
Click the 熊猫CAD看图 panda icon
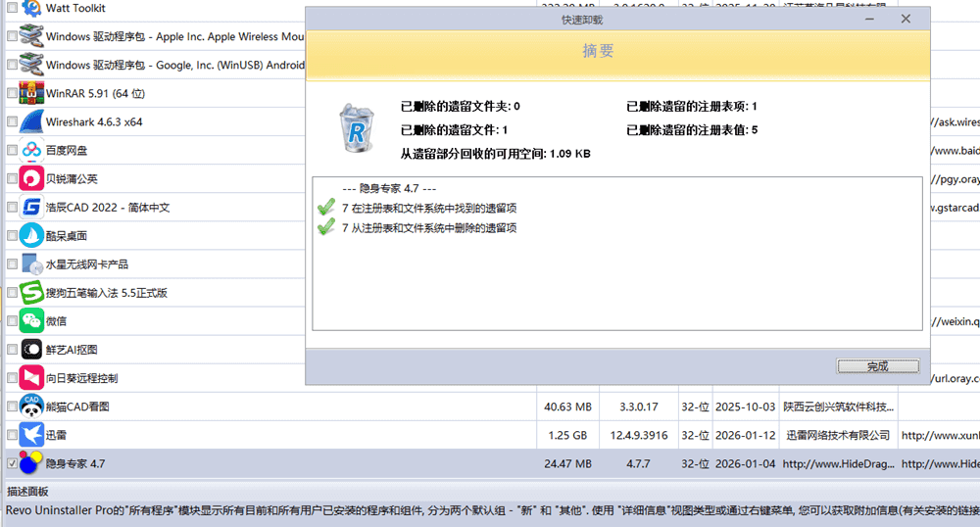point(31,407)
